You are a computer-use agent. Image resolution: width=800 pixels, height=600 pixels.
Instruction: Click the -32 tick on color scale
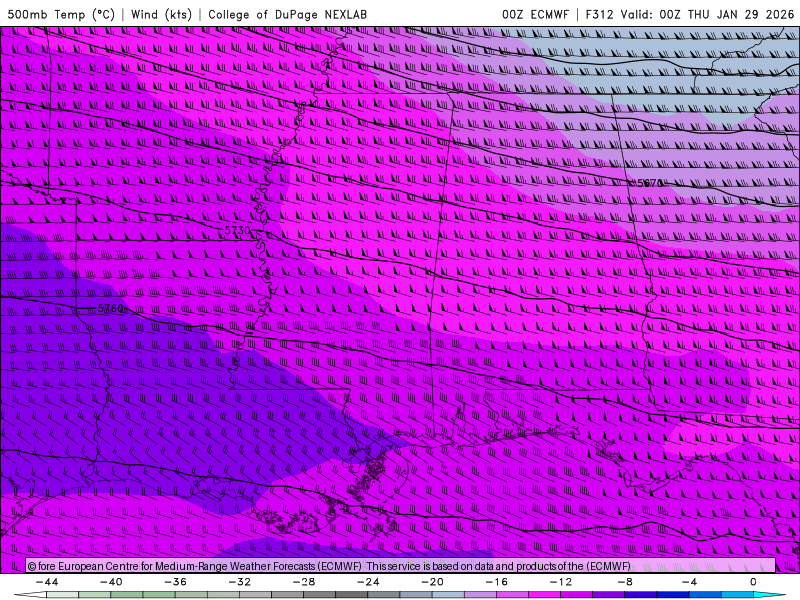[x=240, y=582]
